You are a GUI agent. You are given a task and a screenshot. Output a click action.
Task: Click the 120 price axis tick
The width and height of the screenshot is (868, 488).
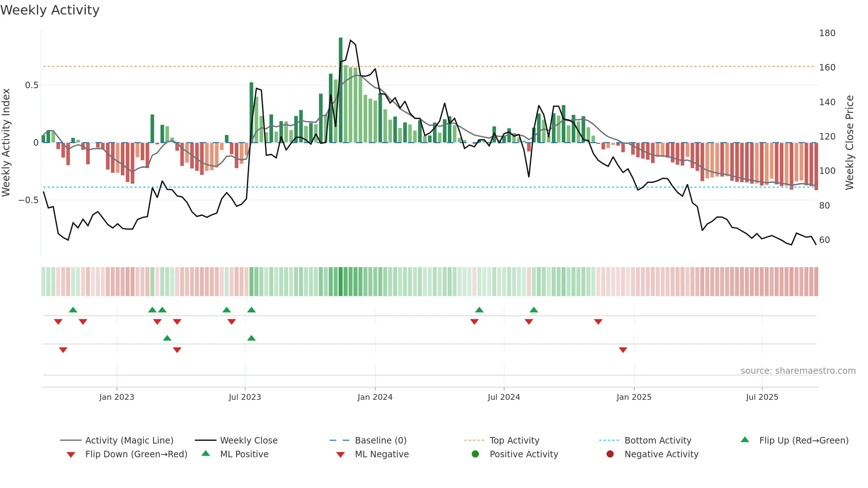pos(827,137)
